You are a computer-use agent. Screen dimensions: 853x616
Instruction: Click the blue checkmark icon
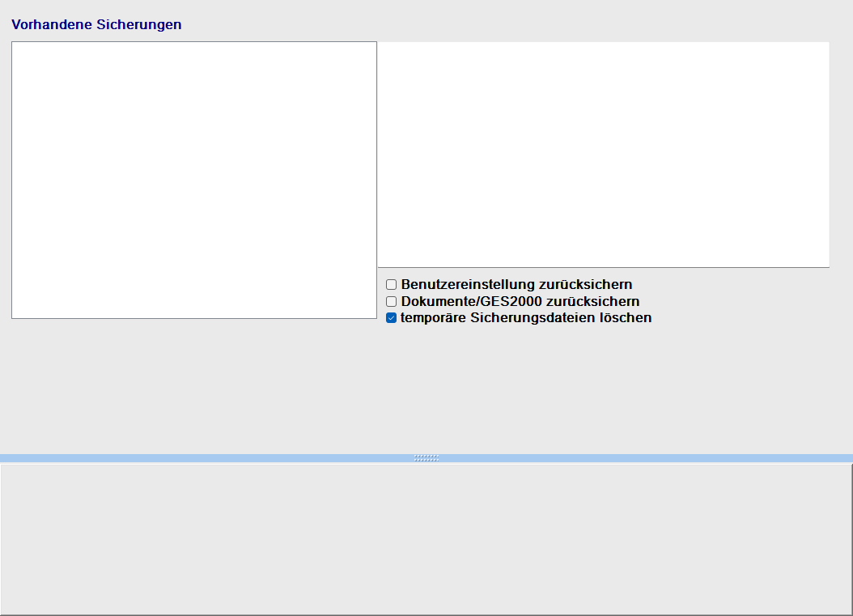point(391,318)
